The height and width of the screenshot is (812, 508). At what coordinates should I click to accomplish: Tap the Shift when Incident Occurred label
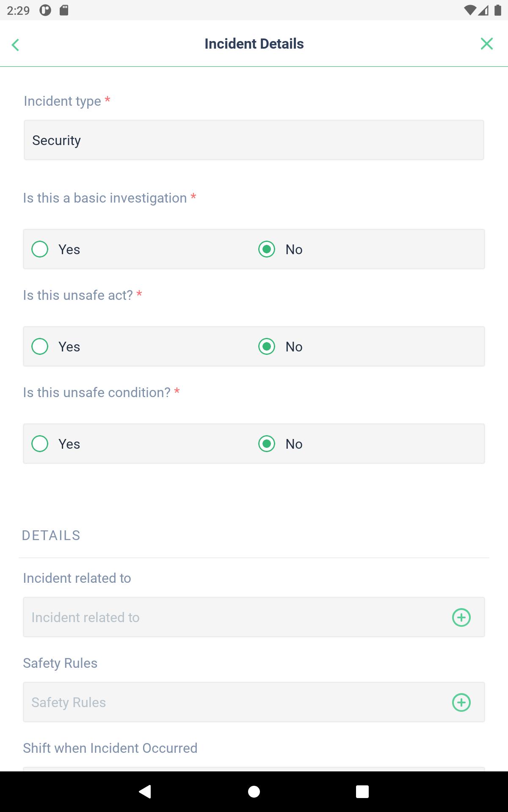click(110, 748)
